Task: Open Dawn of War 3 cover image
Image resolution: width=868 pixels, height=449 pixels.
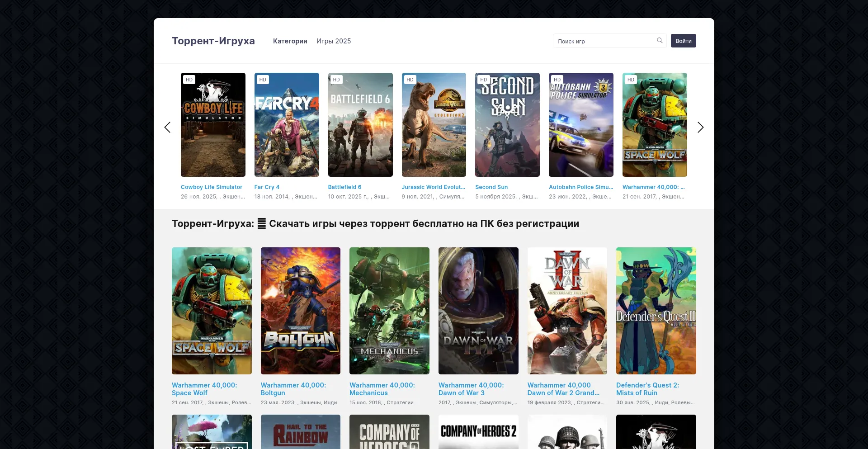Action: click(478, 311)
